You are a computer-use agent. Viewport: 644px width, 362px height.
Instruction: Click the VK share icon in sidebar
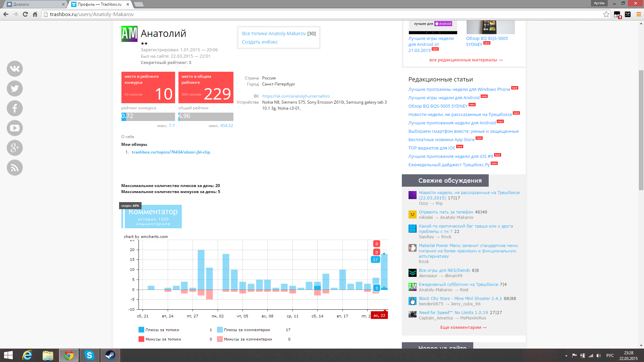click(x=15, y=69)
